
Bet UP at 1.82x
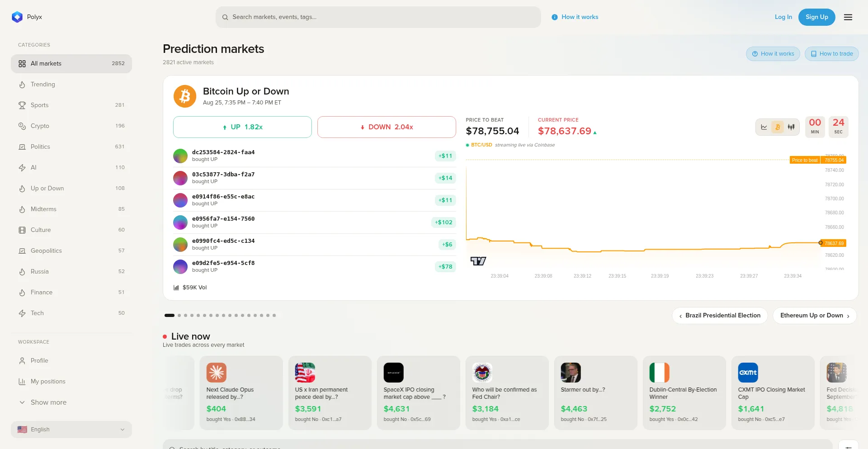pyautogui.click(x=242, y=127)
